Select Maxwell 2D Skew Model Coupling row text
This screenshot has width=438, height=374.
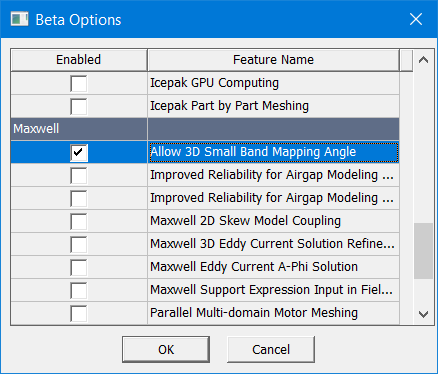245,221
